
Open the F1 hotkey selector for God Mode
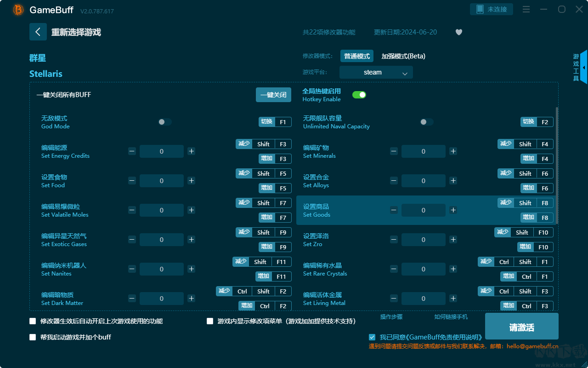click(283, 122)
